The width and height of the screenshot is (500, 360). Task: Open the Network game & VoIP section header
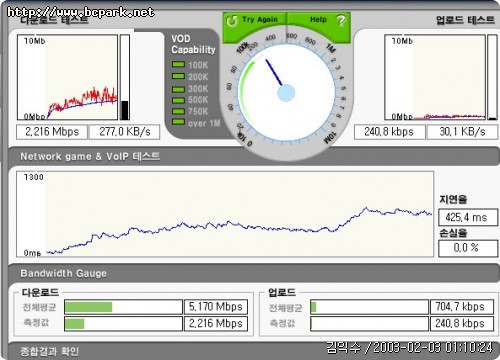[90, 156]
